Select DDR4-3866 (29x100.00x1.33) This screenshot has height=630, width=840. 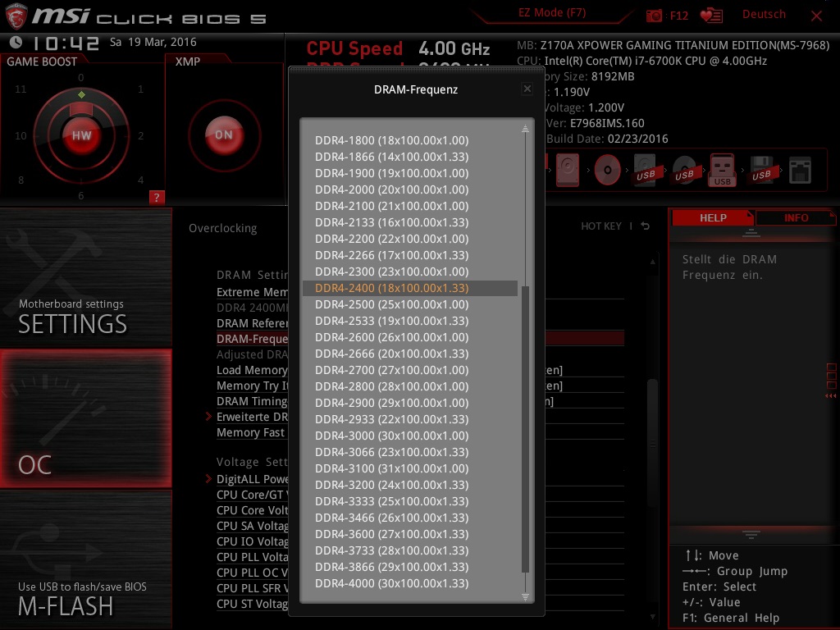tap(410, 567)
